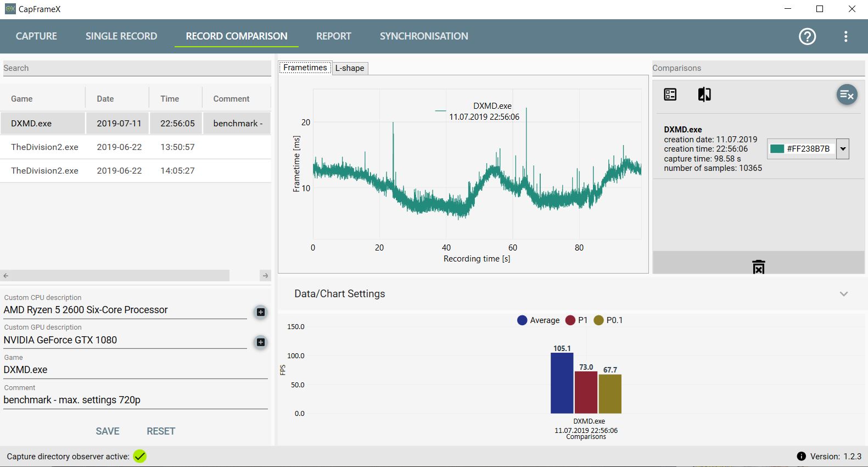Toggle P0.1 series in bar chart legend

608,320
